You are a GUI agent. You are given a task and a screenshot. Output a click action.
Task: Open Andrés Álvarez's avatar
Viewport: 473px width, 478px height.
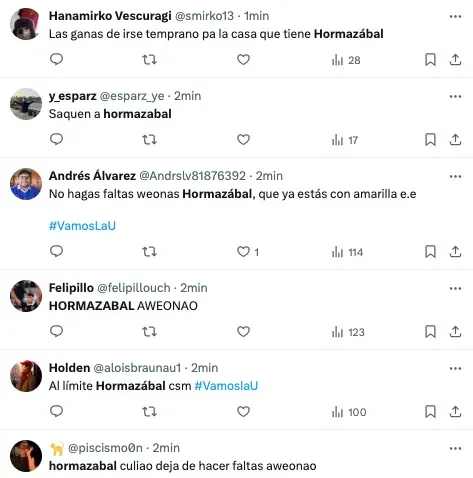[x=26, y=184]
